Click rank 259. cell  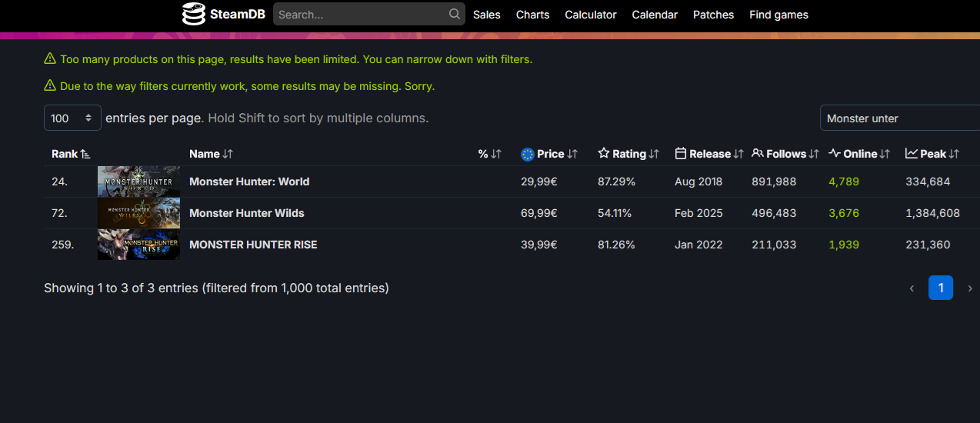click(63, 245)
